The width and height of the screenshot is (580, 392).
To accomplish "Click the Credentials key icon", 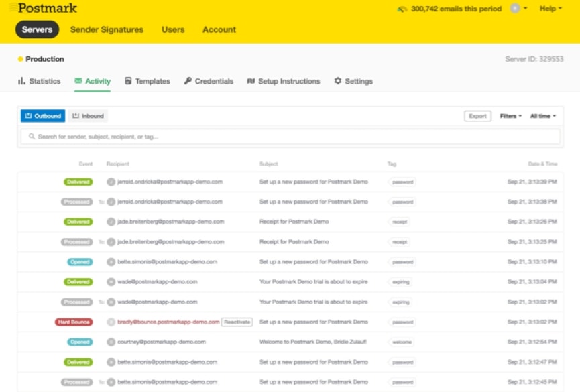I will pyautogui.click(x=188, y=80).
